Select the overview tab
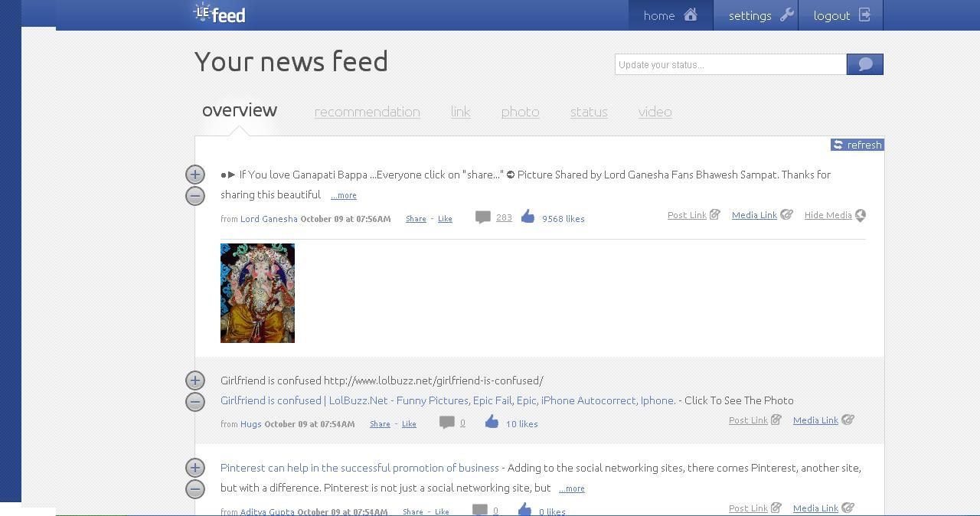980x516 pixels. [x=240, y=110]
